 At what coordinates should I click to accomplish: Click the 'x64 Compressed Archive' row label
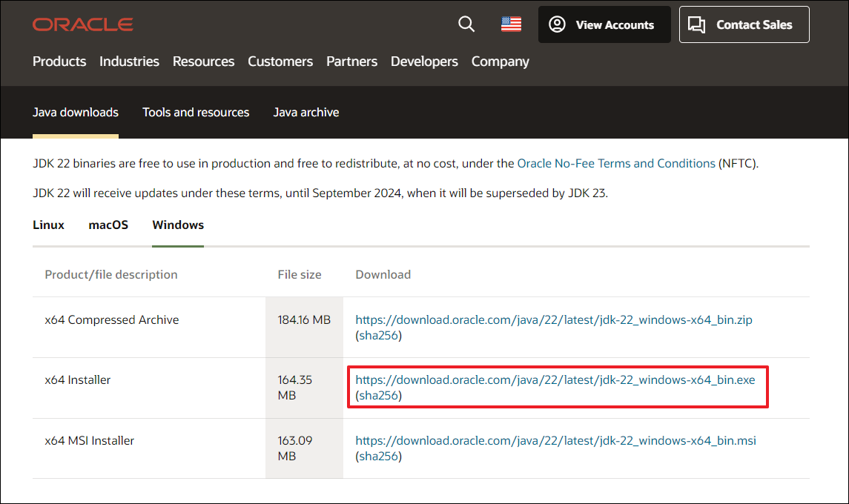[111, 319]
